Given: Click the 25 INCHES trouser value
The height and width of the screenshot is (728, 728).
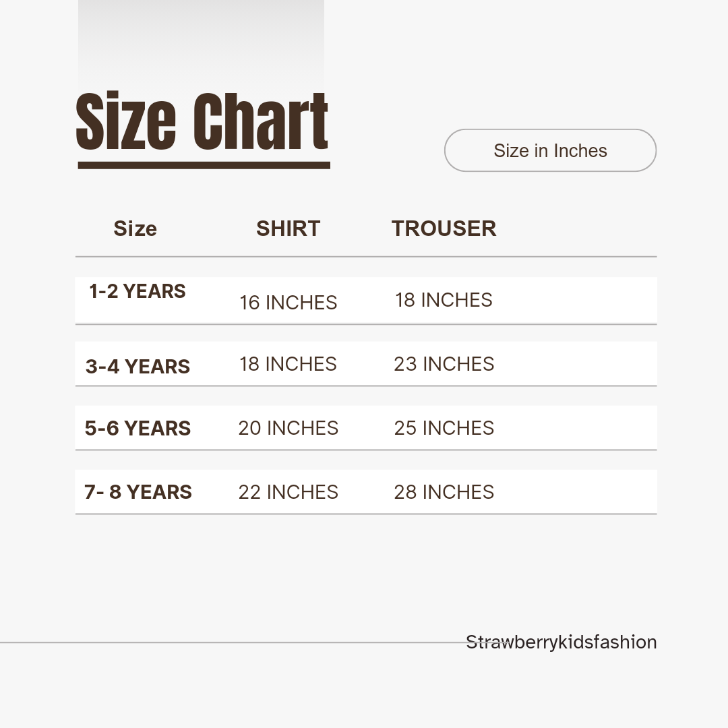Looking at the screenshot, I should tap(444, 428).
